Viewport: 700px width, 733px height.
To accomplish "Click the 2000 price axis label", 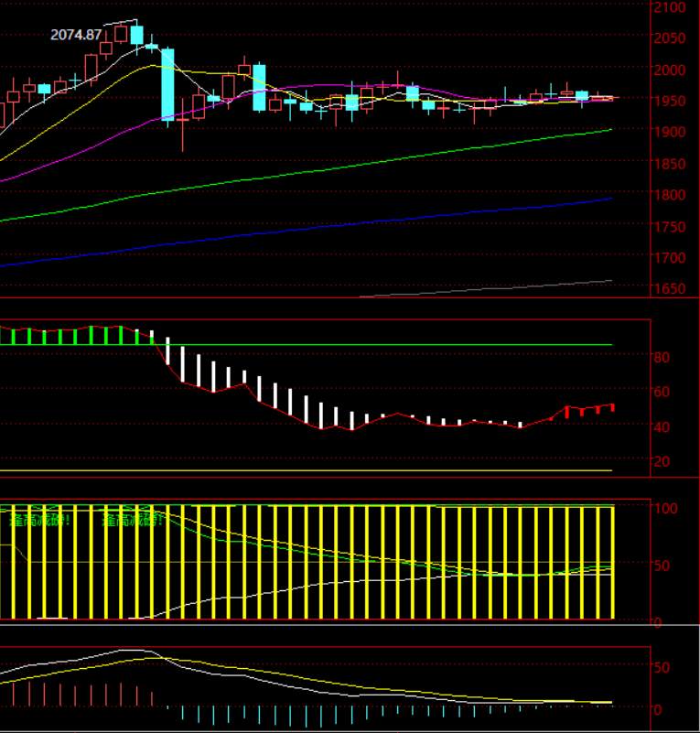I will click(x=669, y=70).
